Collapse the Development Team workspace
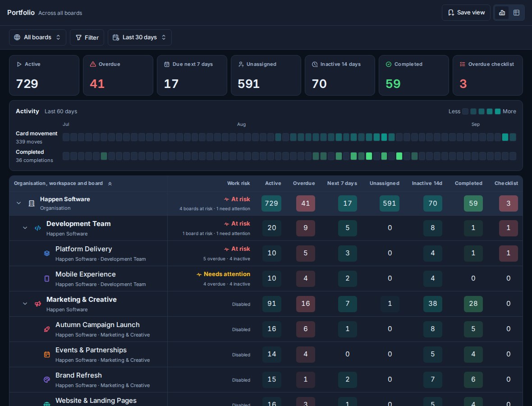This screenshot has width=532, height=406. [x=25, y=228]
